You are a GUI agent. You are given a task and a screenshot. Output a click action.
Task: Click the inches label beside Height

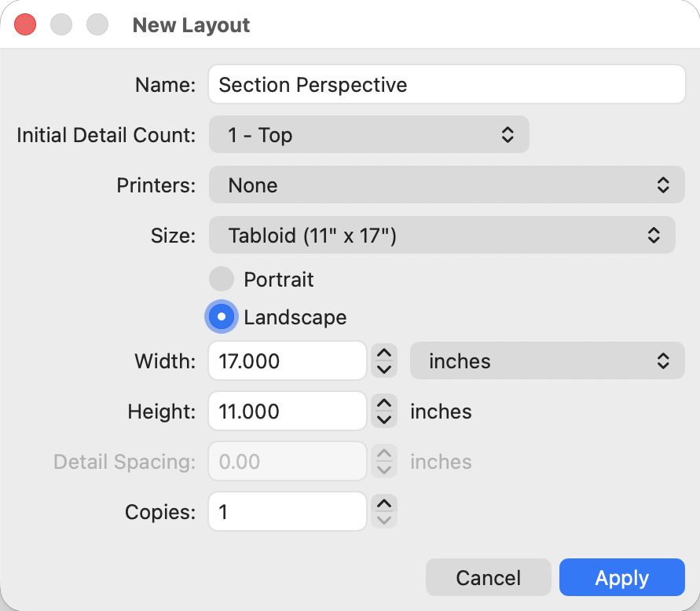[x=441, y=411]
